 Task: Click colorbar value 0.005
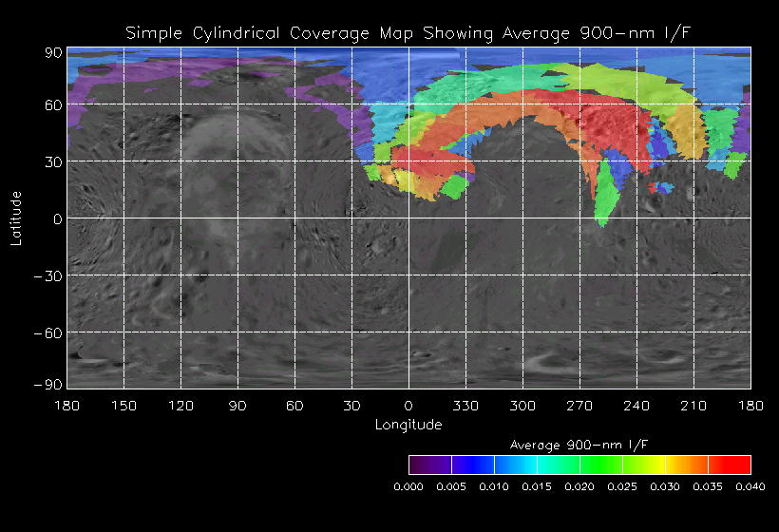tap(451, 486)
